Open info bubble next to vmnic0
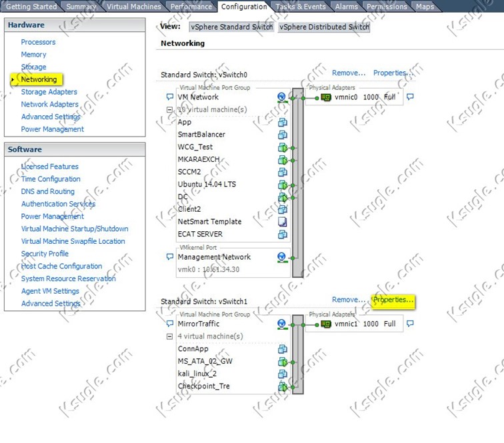 click(410, 97)
